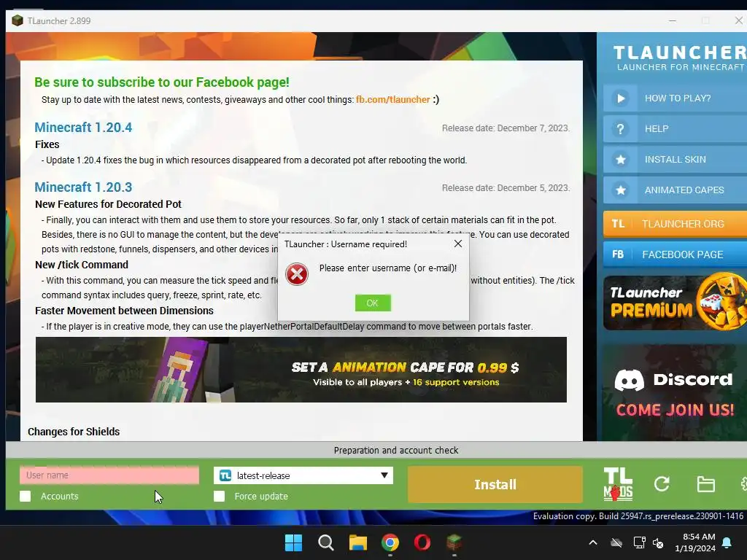Click the yellow Install button
Image resolution: width=747 pixels, height=560 pixels.
495,484
